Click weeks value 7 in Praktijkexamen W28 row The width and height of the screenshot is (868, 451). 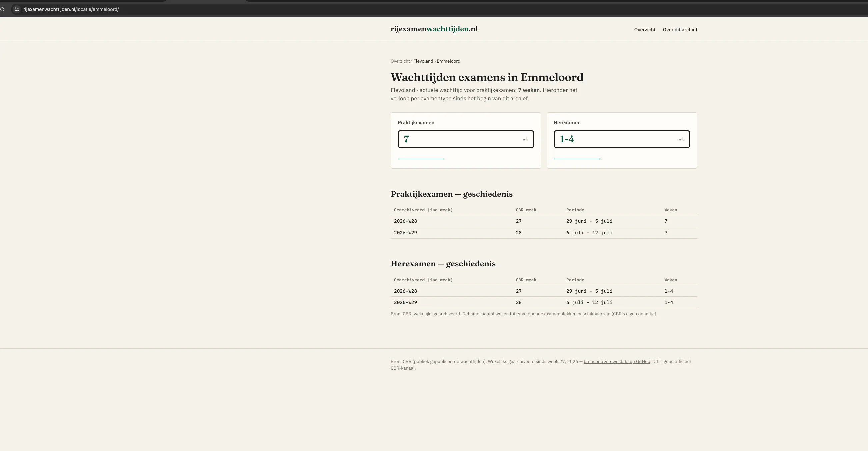[666, 221]
